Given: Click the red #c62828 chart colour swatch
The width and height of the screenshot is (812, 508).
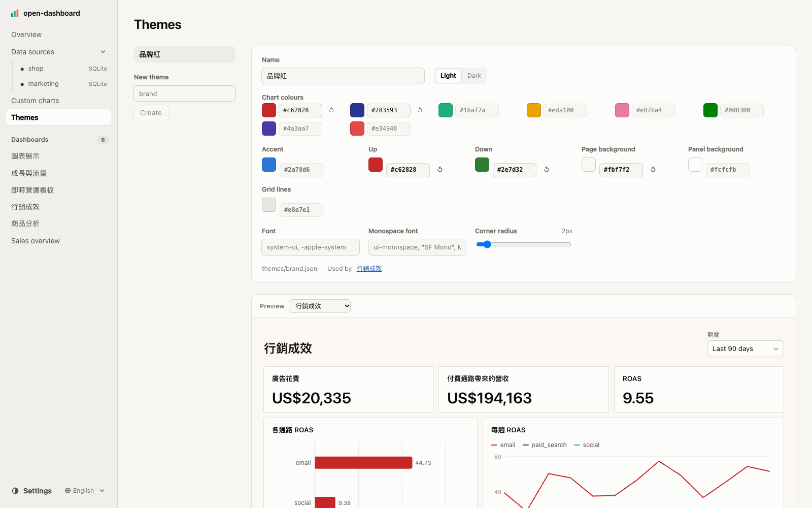Looking at the screenshot, I should coord(269,110).
